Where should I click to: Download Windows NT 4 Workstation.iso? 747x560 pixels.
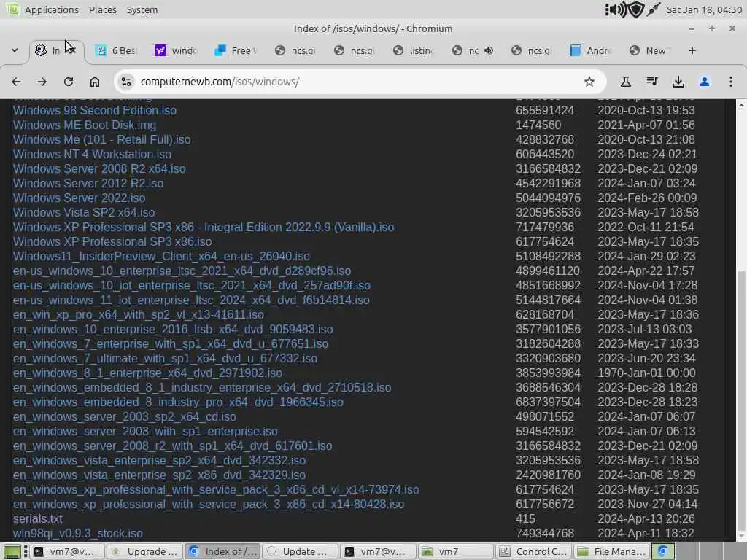92,155
